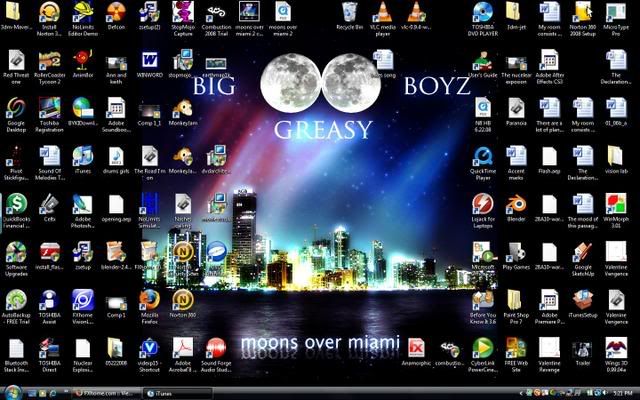This screenshot has width=640, height=400.
Task: Select the TOSHIBA Assist icon
Action: (x=49, y=307)
